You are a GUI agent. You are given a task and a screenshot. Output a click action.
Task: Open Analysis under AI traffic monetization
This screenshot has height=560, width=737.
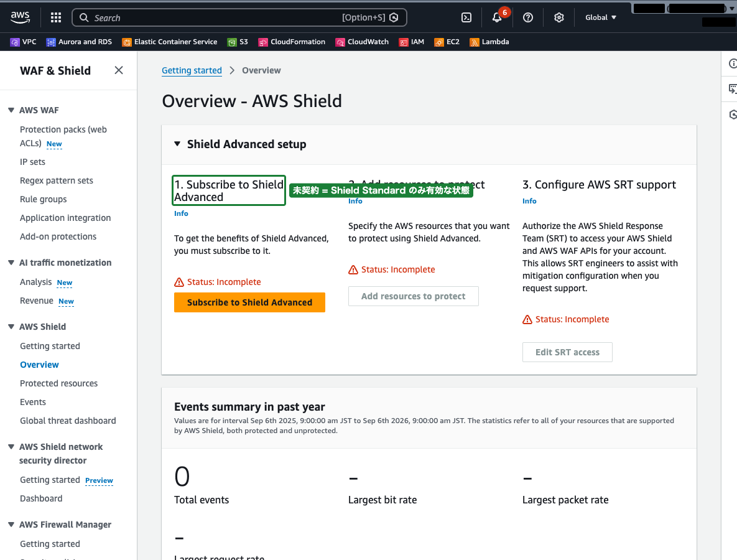[35, 282]
